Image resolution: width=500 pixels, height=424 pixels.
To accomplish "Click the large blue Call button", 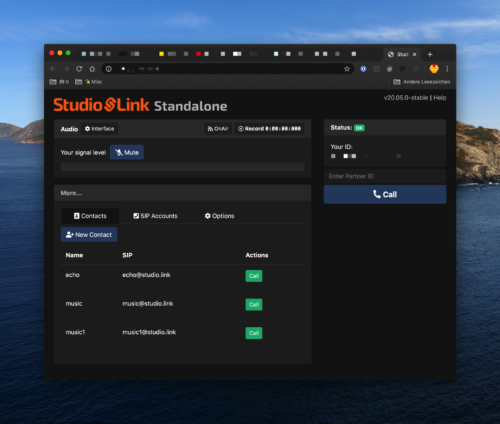I will [x=385, y=194].
